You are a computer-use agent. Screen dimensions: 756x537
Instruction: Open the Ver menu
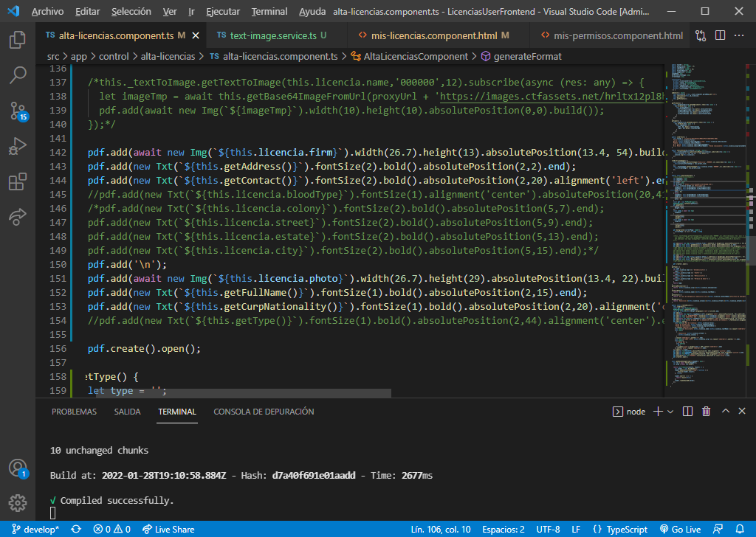pos(170,12)
